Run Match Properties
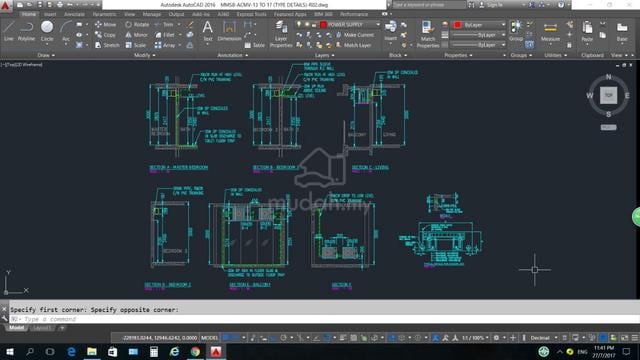The height and width of the screenshot is (360, 640). coord(428,34)
